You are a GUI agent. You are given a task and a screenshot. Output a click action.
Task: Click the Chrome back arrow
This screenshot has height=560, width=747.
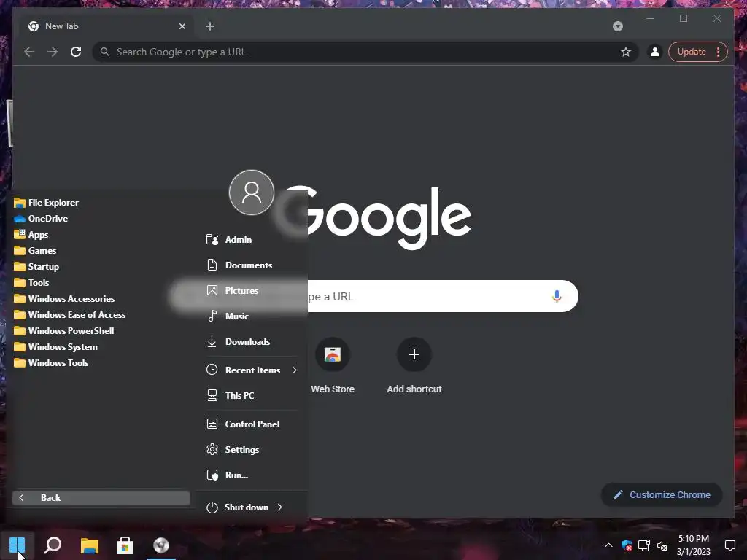[x=29, y=52]
